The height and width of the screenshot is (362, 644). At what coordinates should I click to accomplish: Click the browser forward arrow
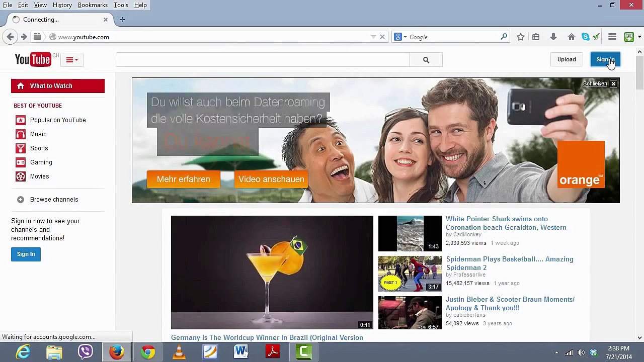tap(24, 37)
